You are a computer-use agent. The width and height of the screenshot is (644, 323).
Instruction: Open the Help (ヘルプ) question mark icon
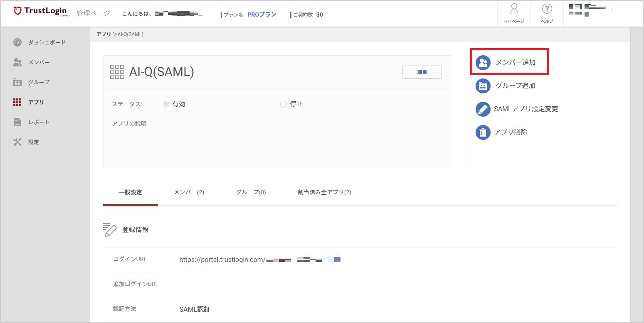[x=547, y=9]
